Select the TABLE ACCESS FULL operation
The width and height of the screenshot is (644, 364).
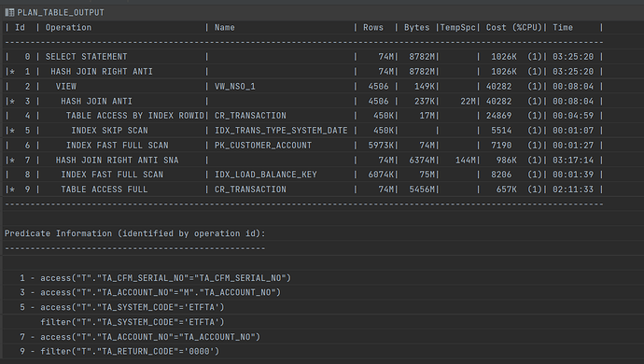(104, 189)
